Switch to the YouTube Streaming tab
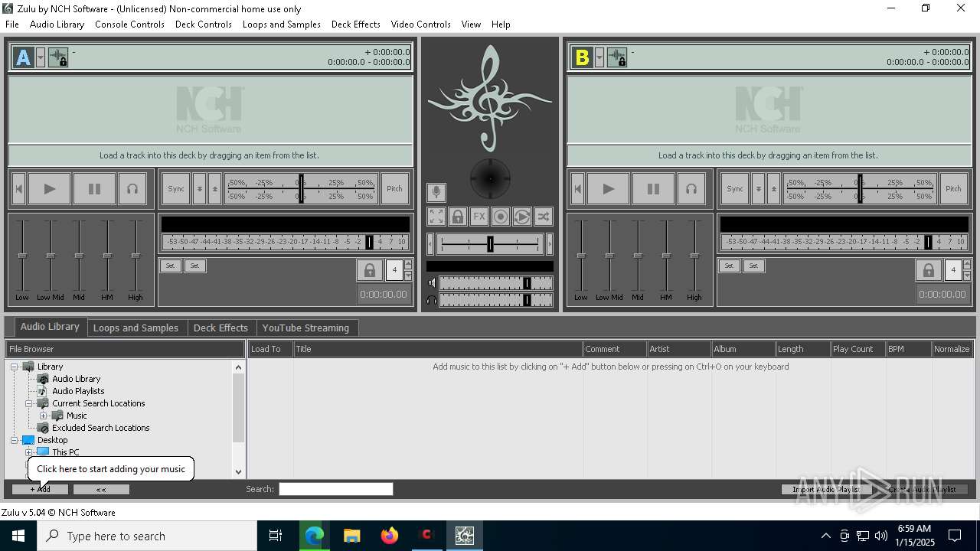The height and width of the screenshot is (551, 980). click(305, 328)
